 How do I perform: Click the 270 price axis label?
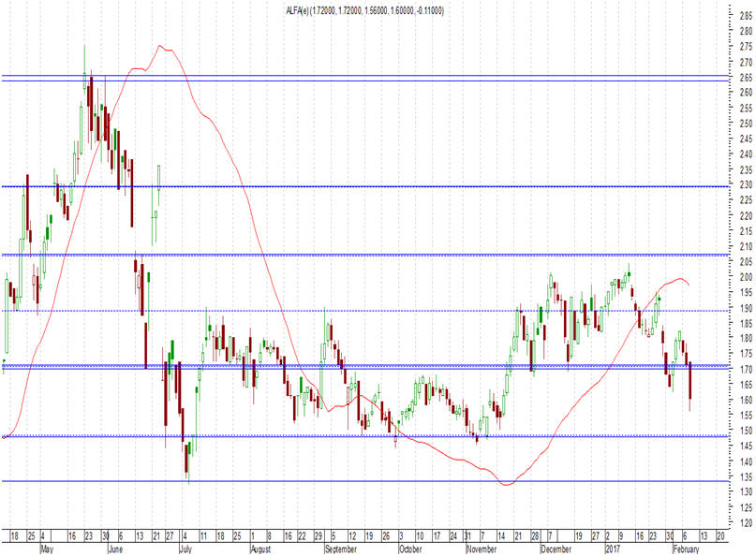point(746,62)
